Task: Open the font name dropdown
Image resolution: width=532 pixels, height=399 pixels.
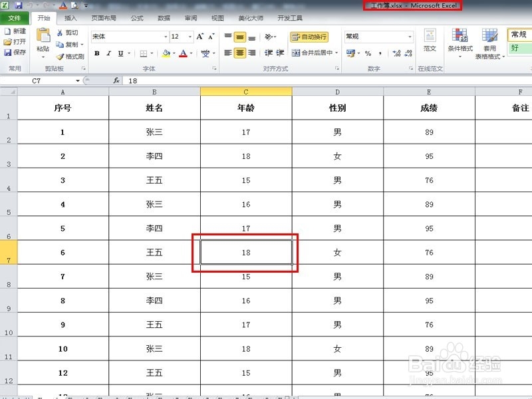Action: click(x=165, y=36)
